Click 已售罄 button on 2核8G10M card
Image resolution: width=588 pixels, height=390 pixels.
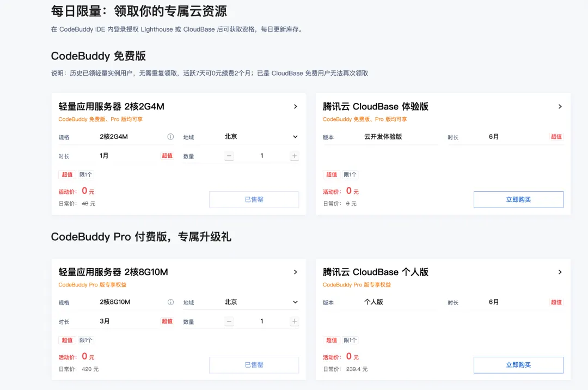[x=254, y=365]
